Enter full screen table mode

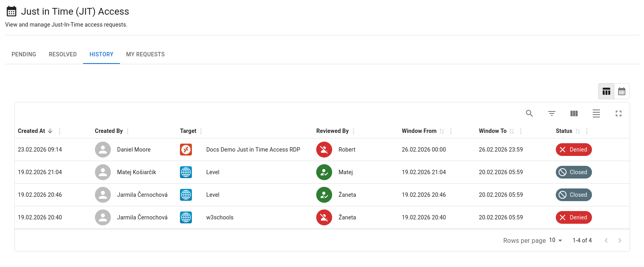coord(618,113)
